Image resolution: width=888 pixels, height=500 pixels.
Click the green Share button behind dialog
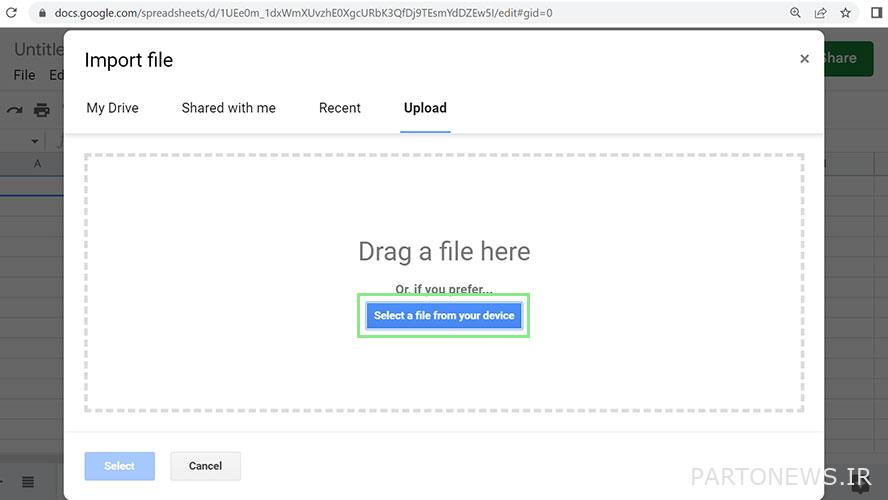click(x=847, y=58)
